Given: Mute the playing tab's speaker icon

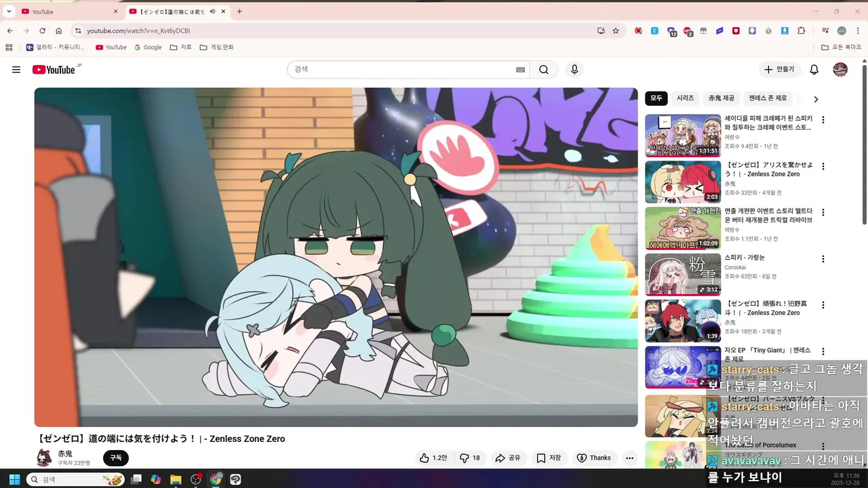Looking at the screenshot, I should 213,12.
